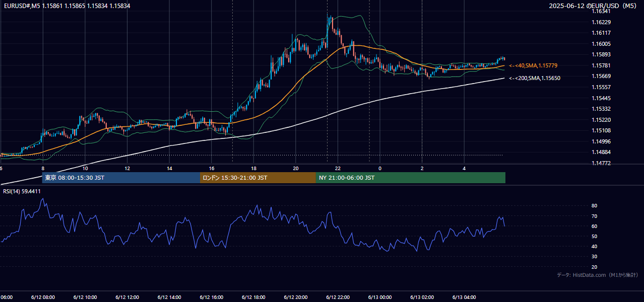The image size is (644, 302).
Task: Click the RSI 80 level label
Action: [595, 206]
